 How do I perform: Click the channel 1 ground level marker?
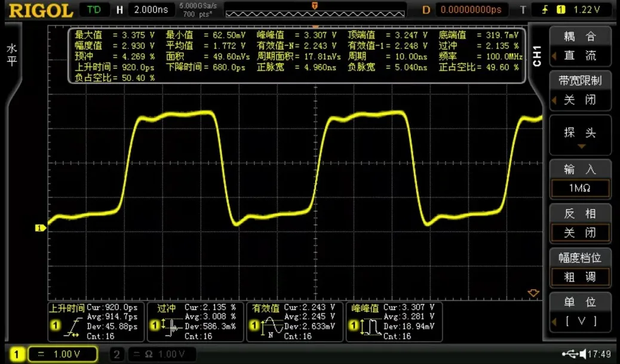pyautogui.click(x=40, y=227)
